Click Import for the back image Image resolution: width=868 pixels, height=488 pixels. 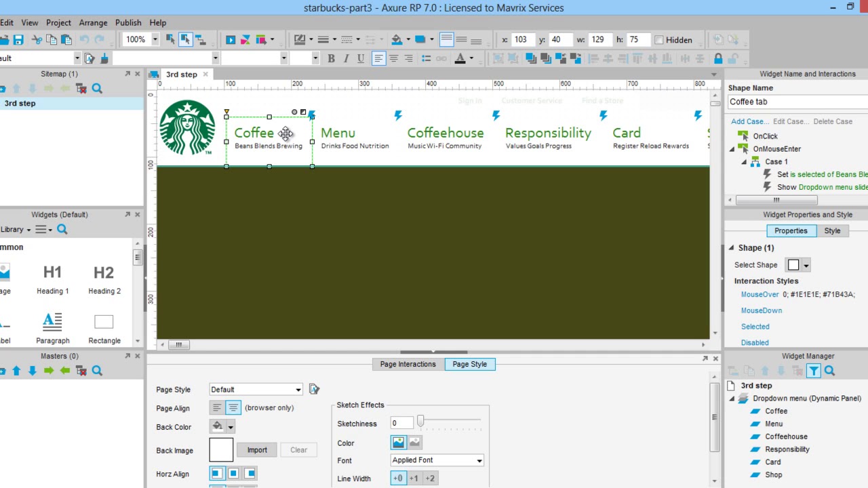[x=257, y=450]
